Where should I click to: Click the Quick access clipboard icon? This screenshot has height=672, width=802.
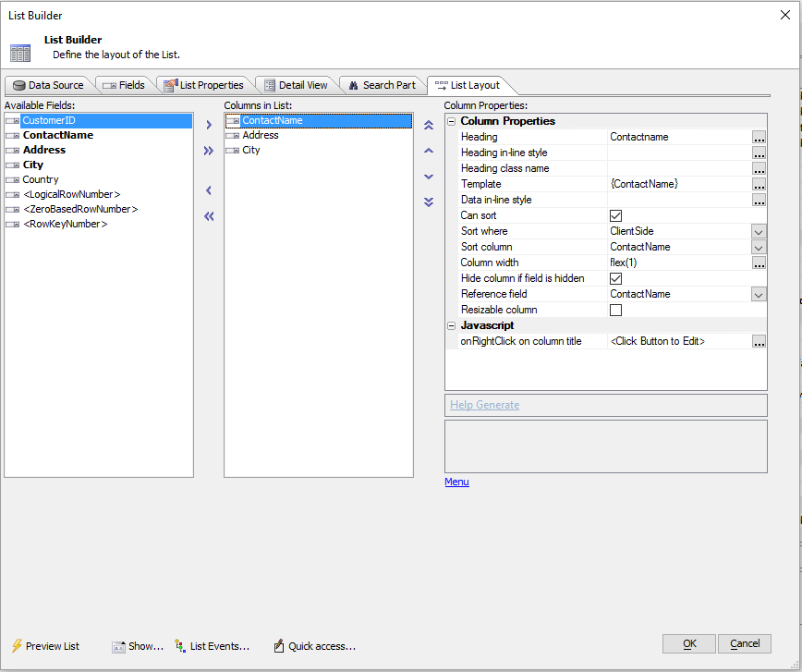[279, 646]
